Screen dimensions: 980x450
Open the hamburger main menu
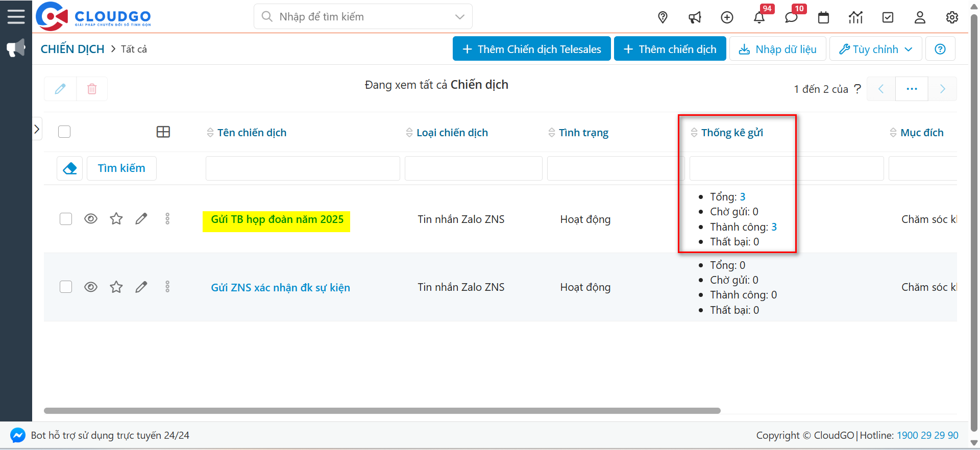(16, 16)
